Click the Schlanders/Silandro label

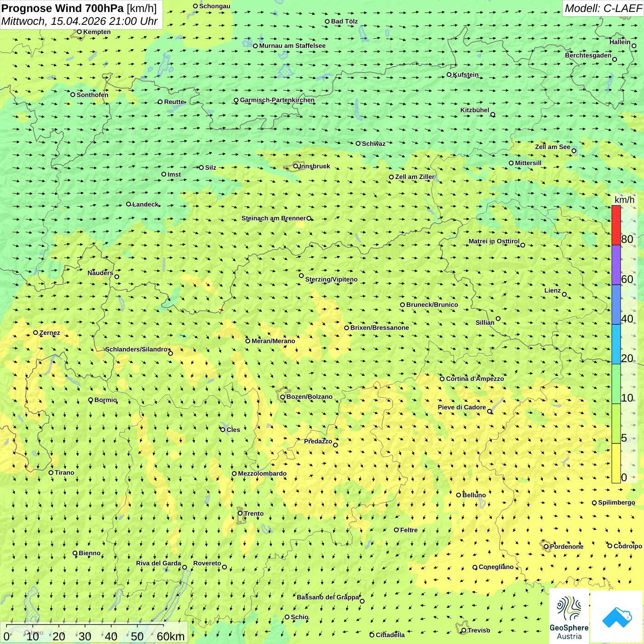pyautogui.click(x=137, y=349)
